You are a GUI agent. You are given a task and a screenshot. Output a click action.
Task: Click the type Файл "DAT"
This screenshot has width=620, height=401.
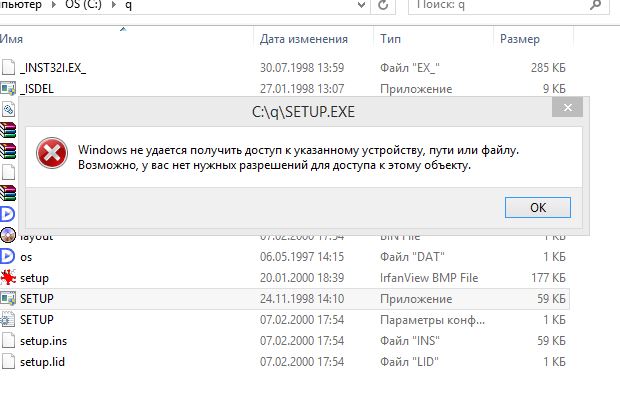pos(412,257)
